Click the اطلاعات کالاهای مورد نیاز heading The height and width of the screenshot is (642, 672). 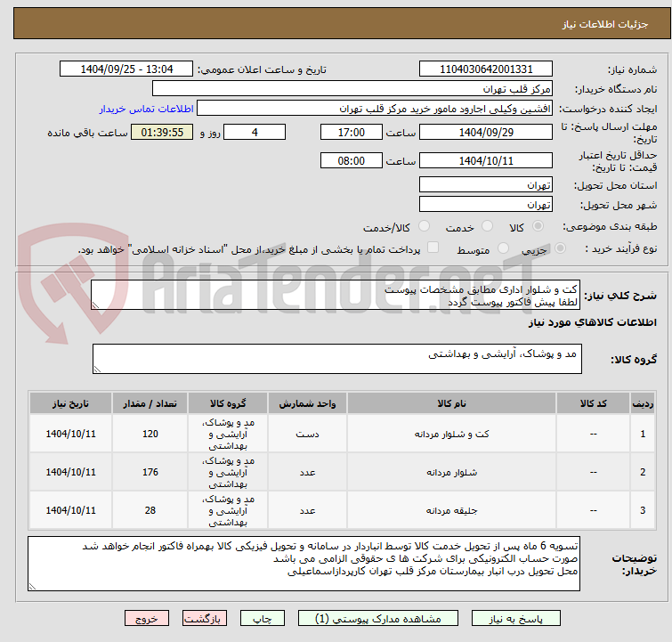[592, 322]
